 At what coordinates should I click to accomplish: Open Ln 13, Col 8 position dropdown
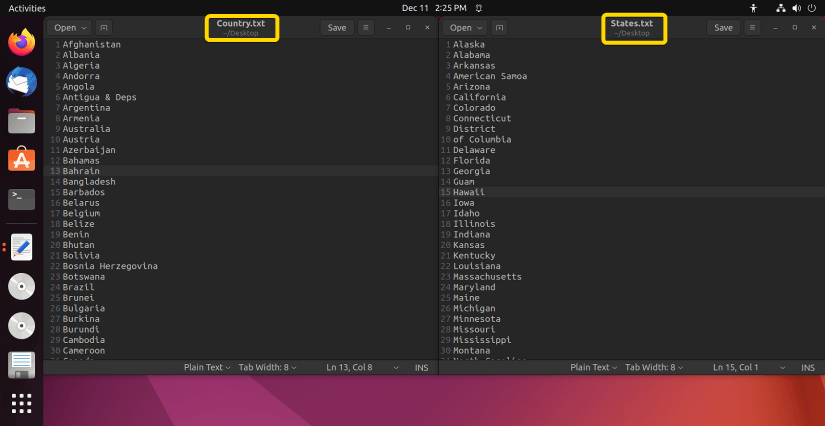point(364,367)
